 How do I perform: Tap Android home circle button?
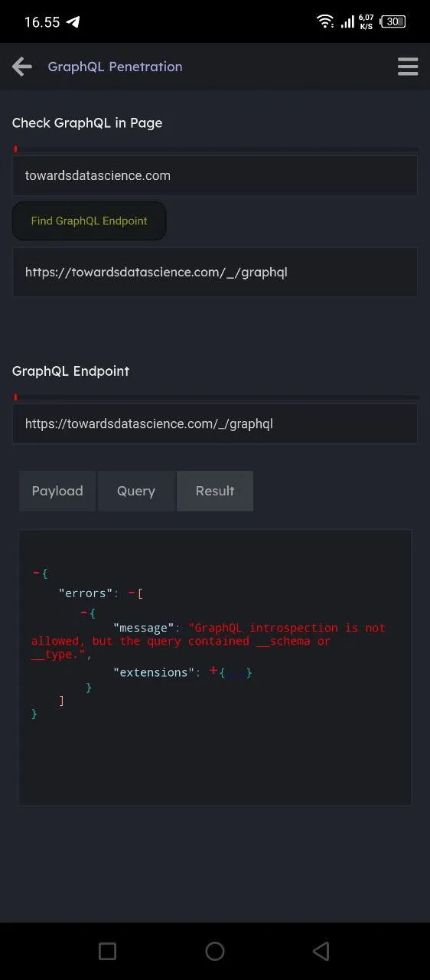click(215, 951)
